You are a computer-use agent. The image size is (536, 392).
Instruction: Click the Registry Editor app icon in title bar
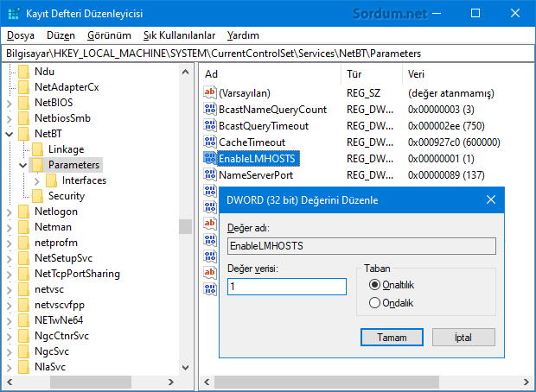pyautogui.click(x=14, y=14)
